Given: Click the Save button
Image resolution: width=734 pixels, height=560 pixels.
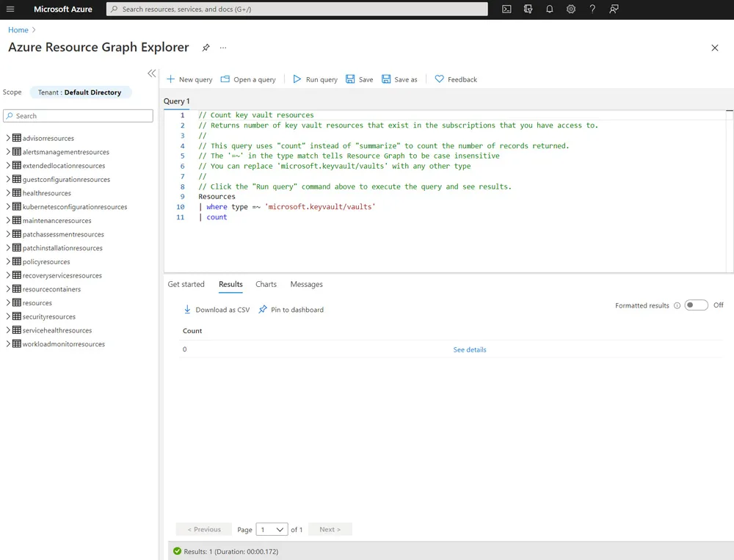Looking at the screenshot, I should [360, 79].
